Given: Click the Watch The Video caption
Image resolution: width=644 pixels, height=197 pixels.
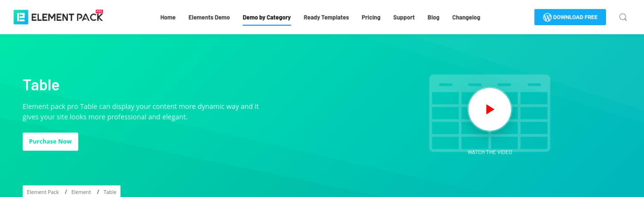Looking at the screenshot, I should pyautogui.click(x=489, y=152).
